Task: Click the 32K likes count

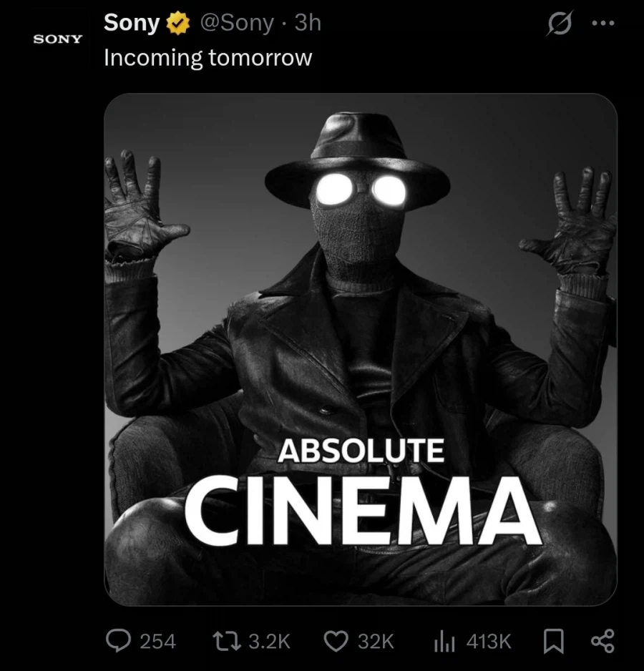Action: (376, 642)
